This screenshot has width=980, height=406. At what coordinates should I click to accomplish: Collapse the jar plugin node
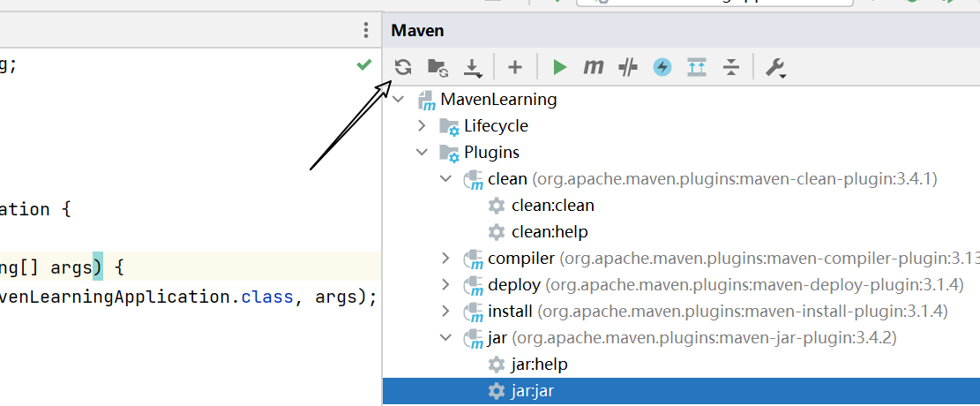[446, 338]
